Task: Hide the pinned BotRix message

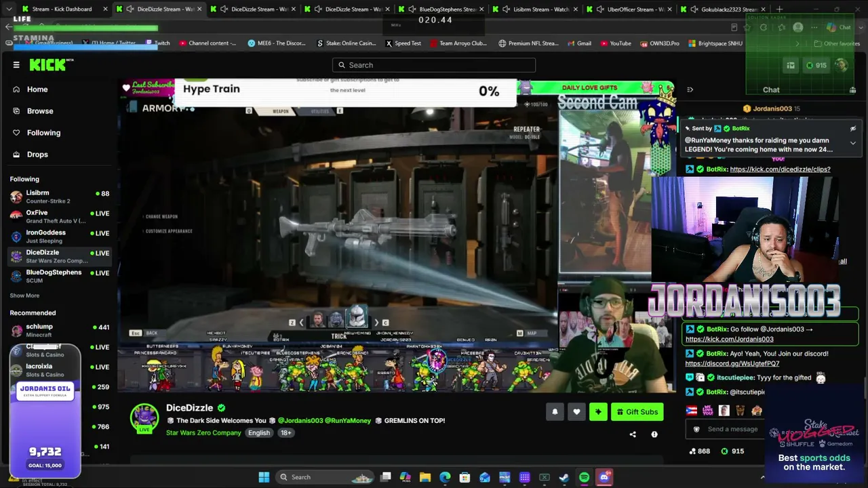Action: [852, 128]
